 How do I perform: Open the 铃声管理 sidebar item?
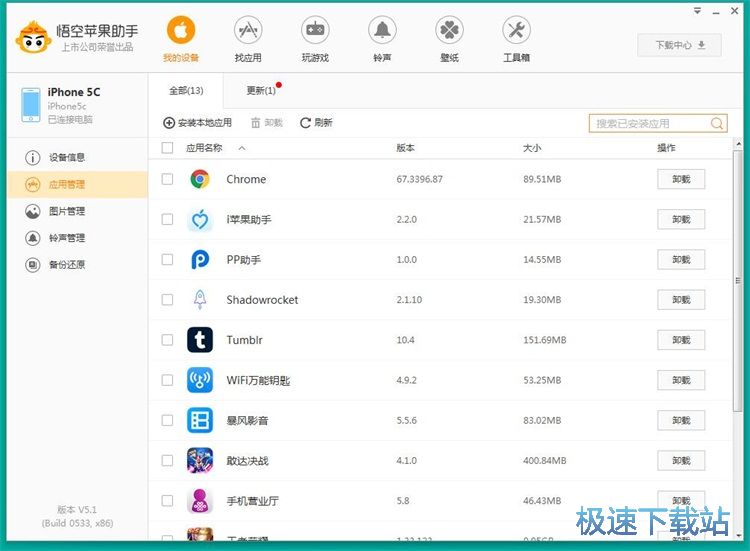[77, 238]
